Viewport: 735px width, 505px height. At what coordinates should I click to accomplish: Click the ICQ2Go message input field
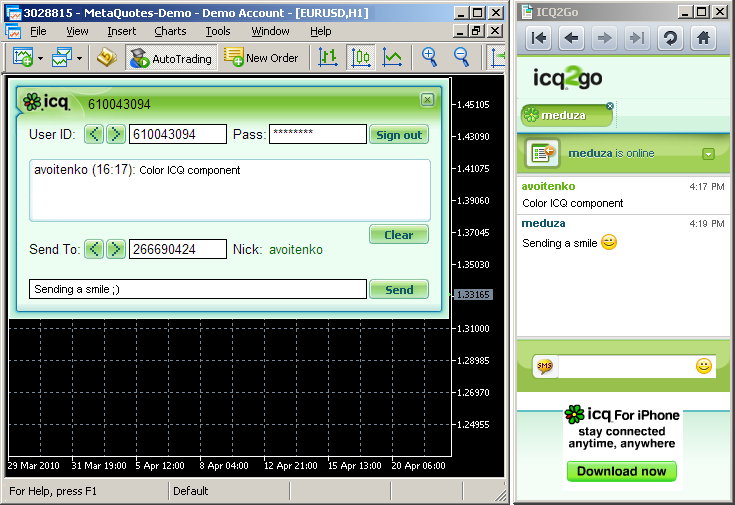625,366
